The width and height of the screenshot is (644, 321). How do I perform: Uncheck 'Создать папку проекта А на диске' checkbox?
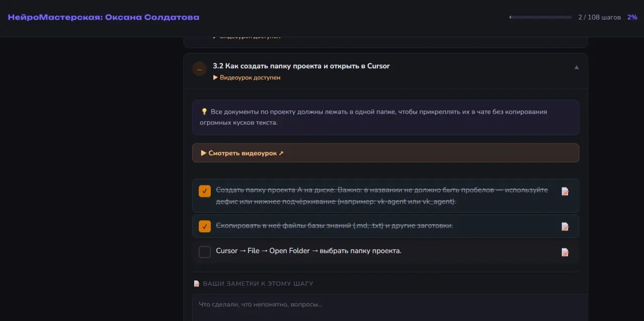coord(205,191)
